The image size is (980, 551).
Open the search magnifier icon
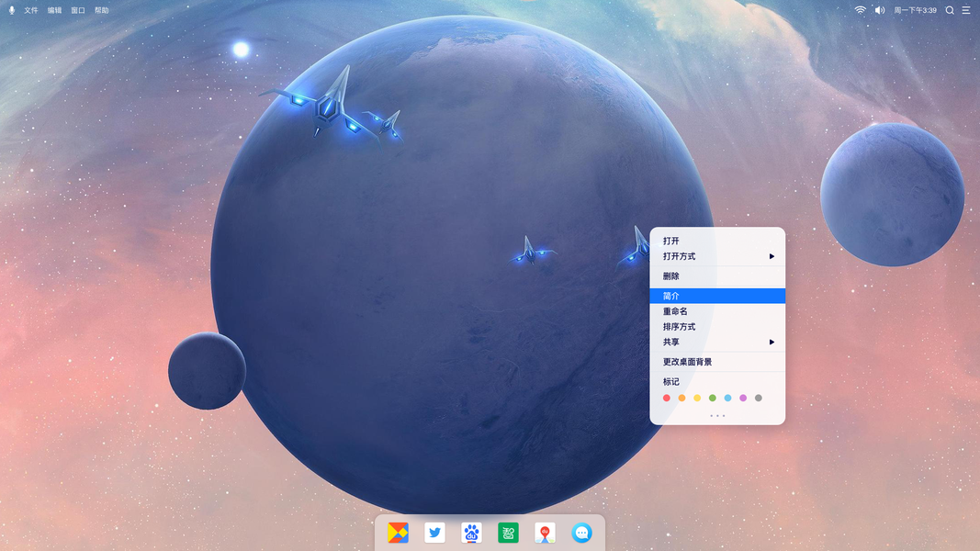[x=950, y=10]
